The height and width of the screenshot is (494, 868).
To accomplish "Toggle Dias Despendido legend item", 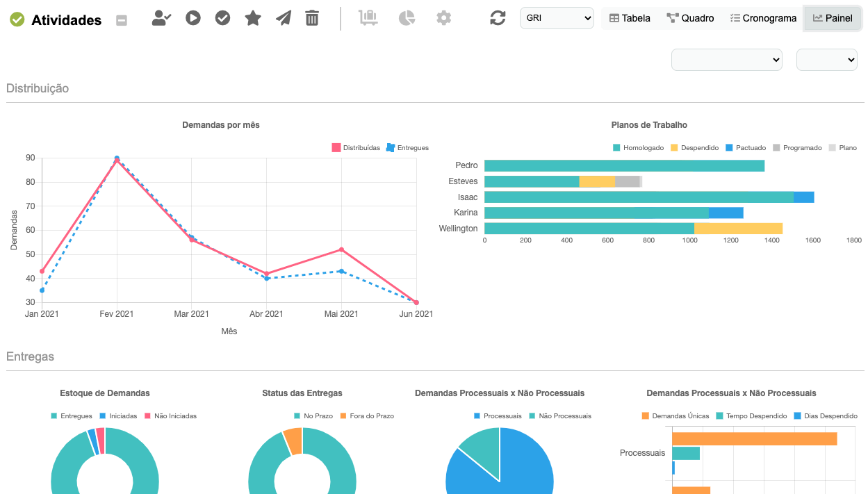I will tap(826, 416).
